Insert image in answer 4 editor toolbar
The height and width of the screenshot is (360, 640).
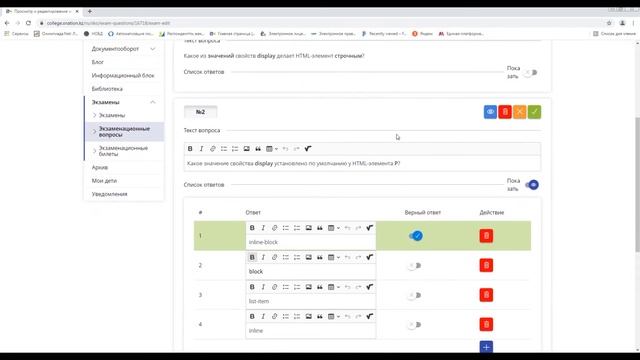coord(309,316)
